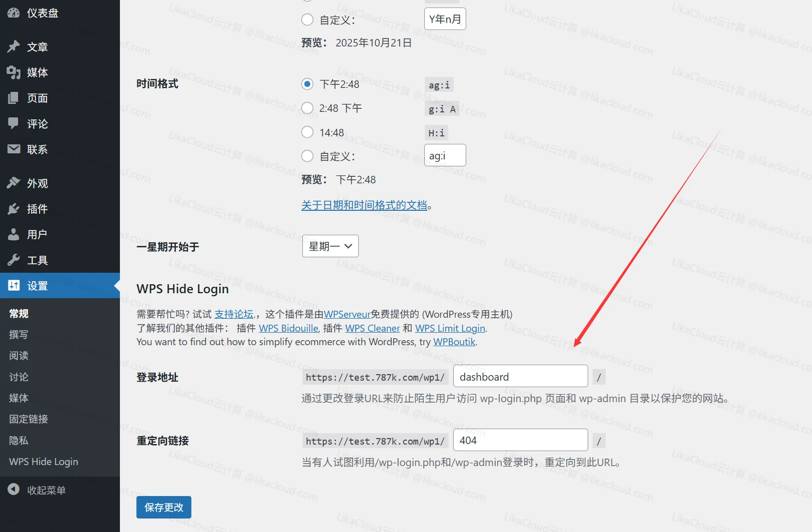This screenshot has width=812, height=532.
Task: Choose the 14:48 time format
Action: pos(307,132)
